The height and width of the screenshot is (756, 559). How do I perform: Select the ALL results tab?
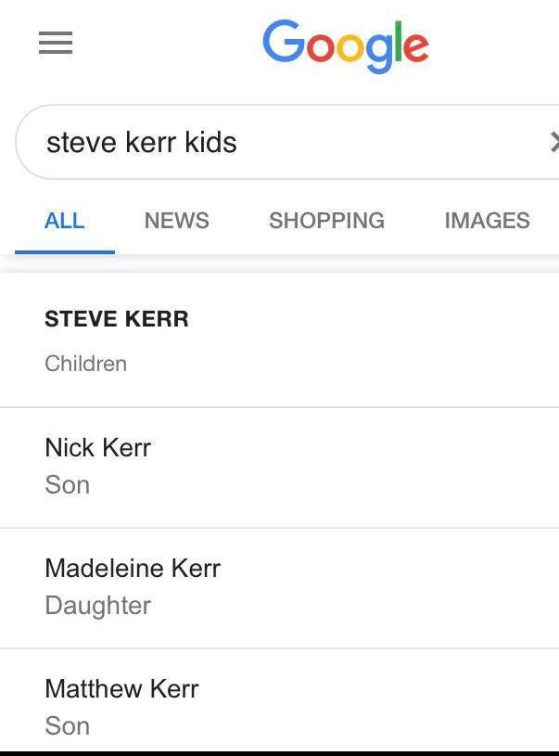click(x=65, y=221)
